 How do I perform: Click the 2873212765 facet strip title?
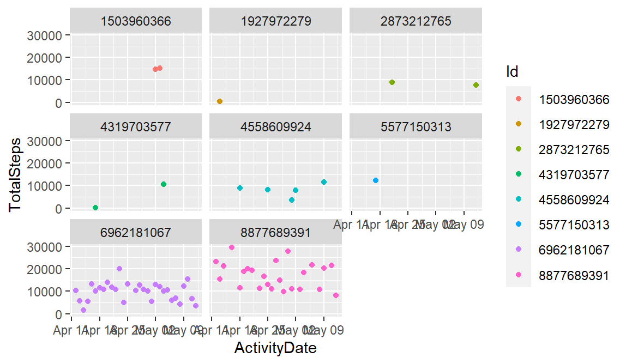point(416,21)
